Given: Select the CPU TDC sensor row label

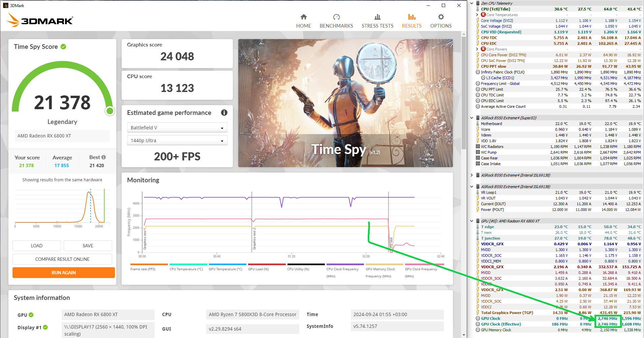Looking at the screenshot, I should (x=489, y=38).
